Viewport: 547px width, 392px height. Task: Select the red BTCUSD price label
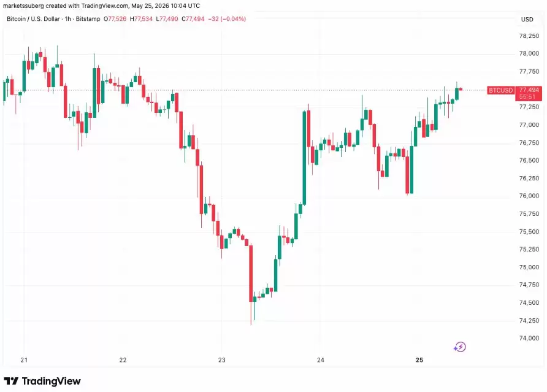click(500, 90)
